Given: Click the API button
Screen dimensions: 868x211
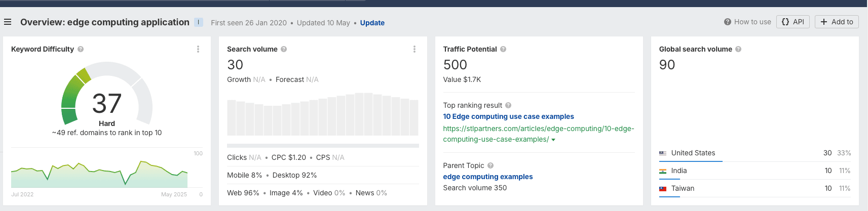Looking at the screenshot, I should coord(793,22).
